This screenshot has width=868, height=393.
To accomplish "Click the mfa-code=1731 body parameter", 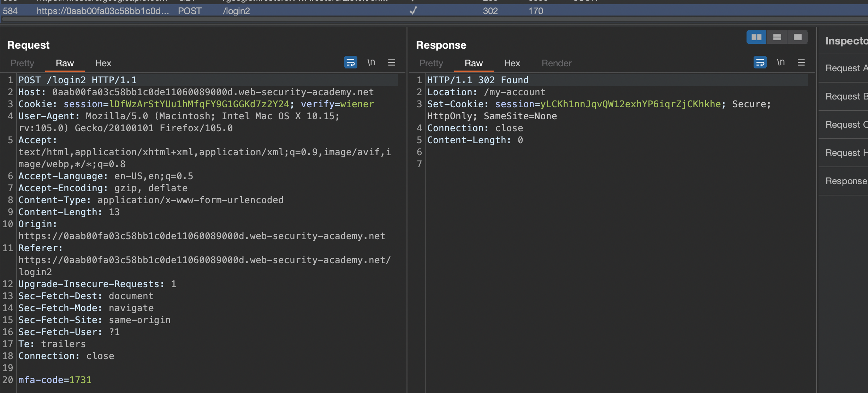I will pos(55,380).
